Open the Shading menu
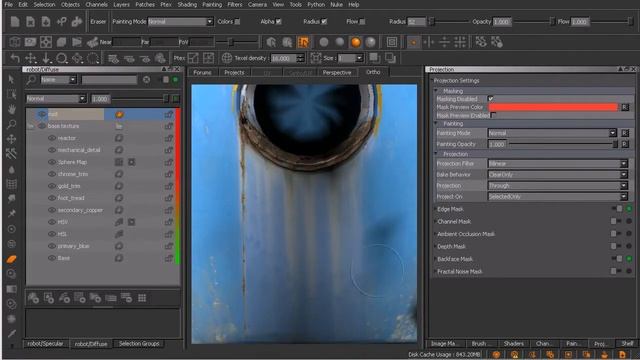Image resolution: width=640 pixels, height=360 pixels. point(187,4)
